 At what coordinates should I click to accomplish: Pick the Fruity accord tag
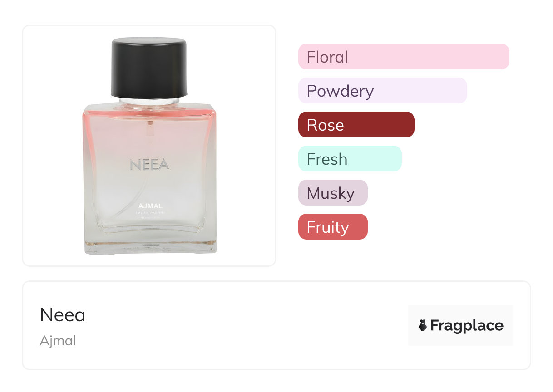(332, 227)
